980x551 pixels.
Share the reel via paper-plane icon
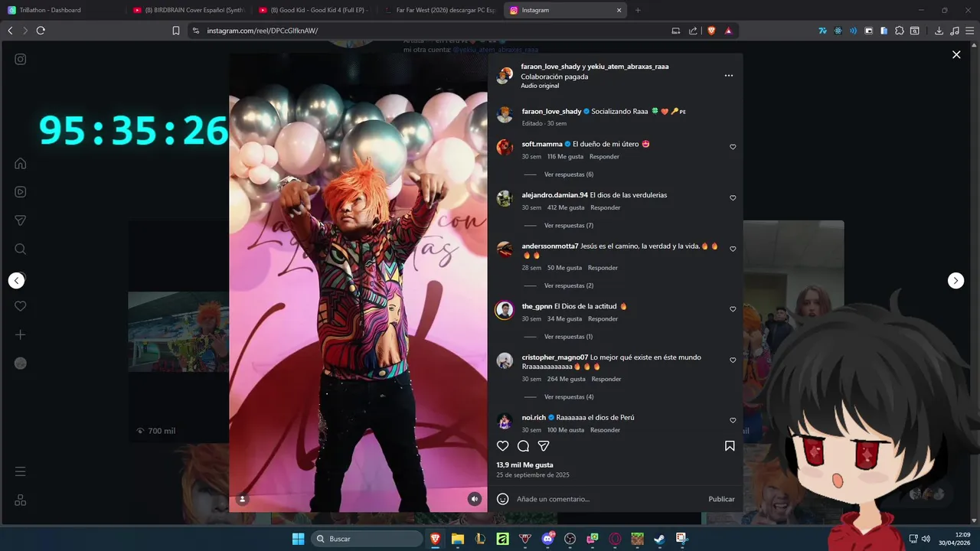coord(544,446)
